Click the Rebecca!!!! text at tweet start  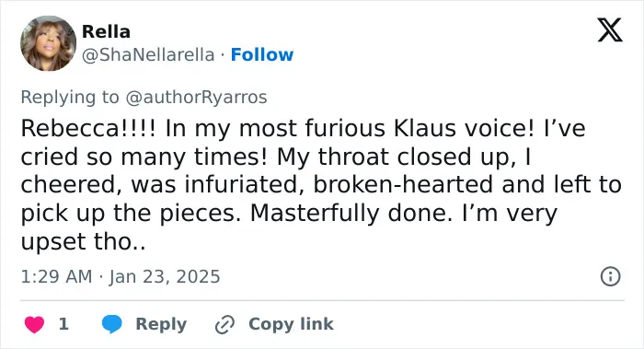(88, 128)
